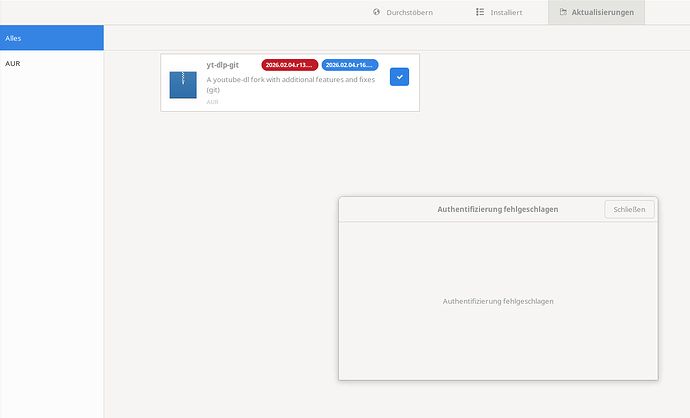Image resolution: width=690 pixels, height=418 pixels.
Task: Select Alles in the sidebar
Action: click(x=51, y=38)
